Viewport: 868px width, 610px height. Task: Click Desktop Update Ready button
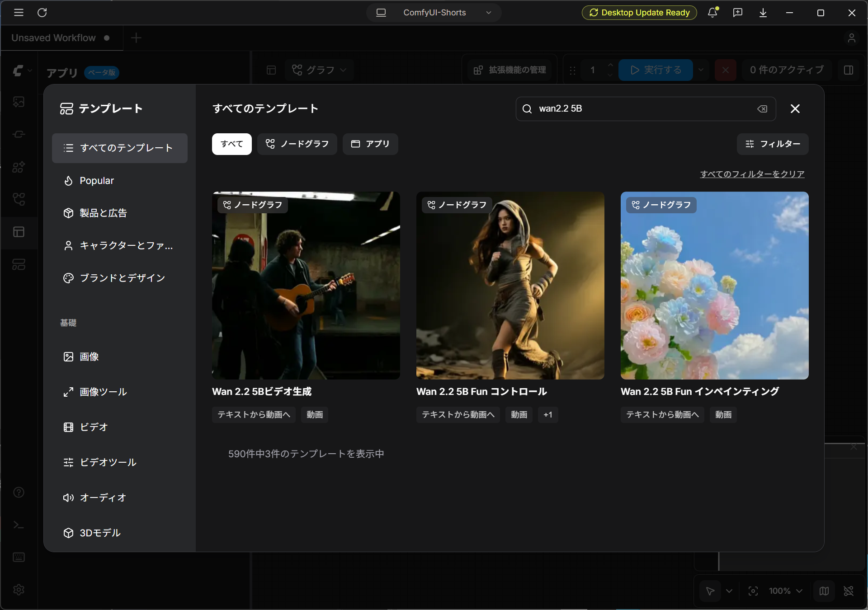pos(639,13)
